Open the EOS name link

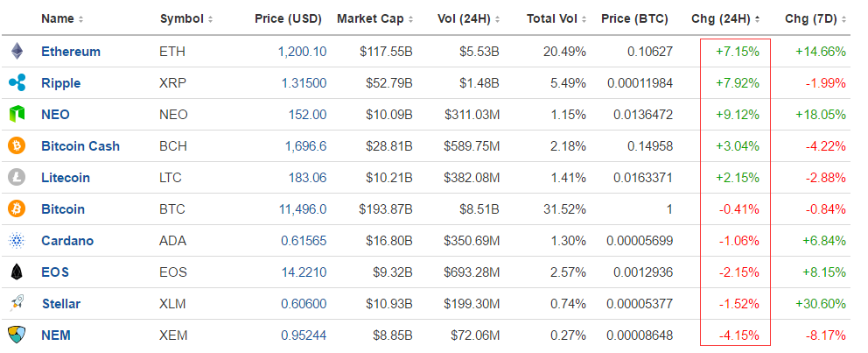tap(55, 272)
